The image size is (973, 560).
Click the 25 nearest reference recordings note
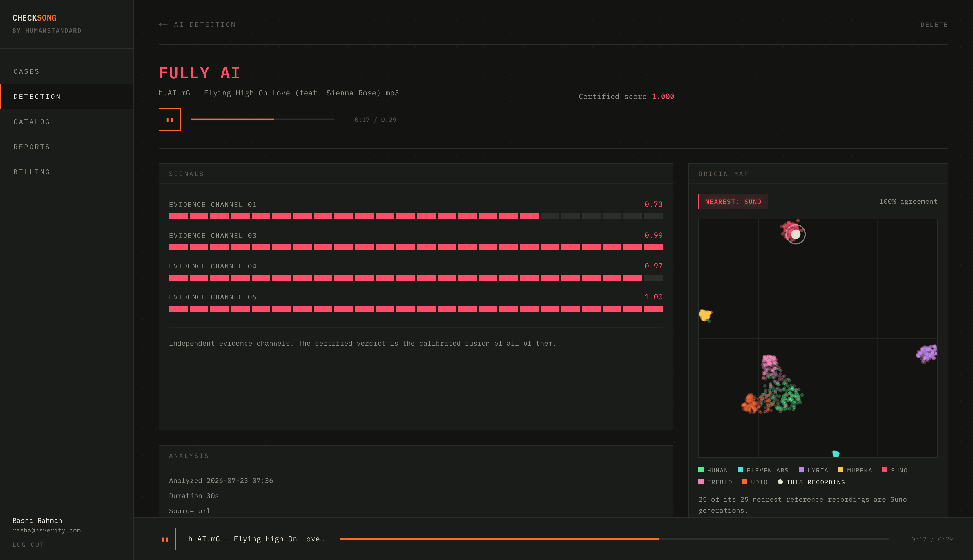click(803, 505)
